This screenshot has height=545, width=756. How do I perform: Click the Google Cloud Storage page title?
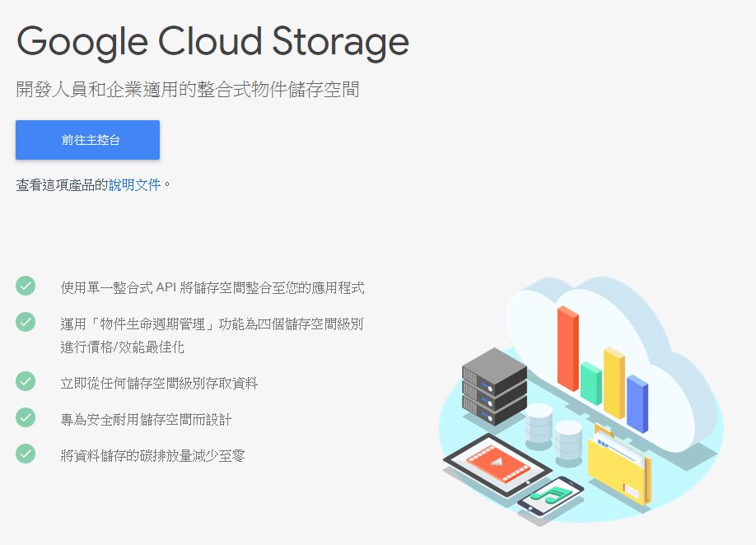pyautogui.click(x=212, y=41)
